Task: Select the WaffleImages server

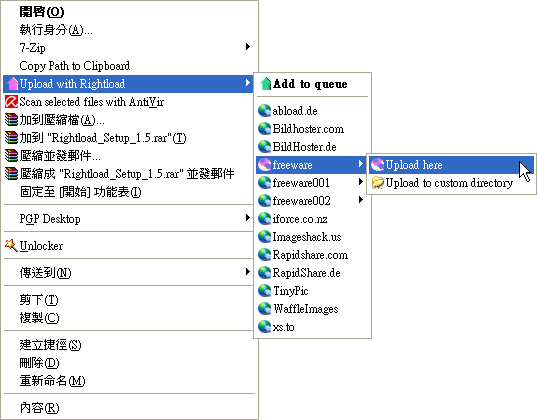Action: pyautogui.click(x=312, y=309)
